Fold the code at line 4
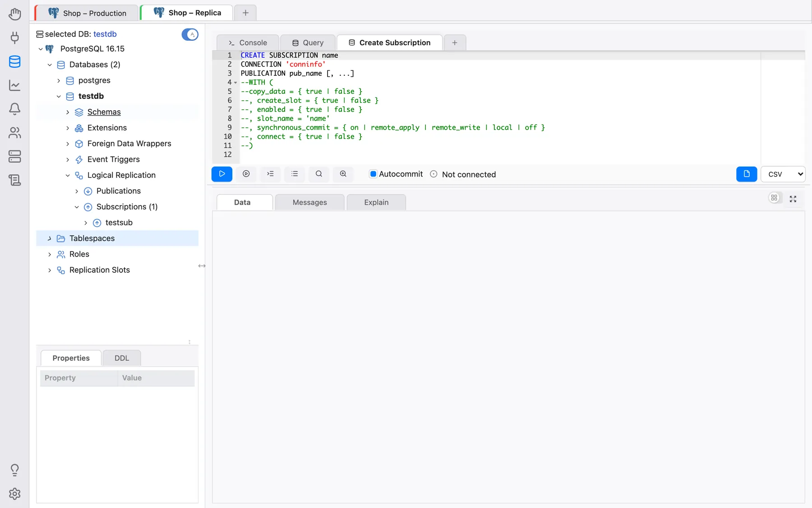 [x=235, y=83]
